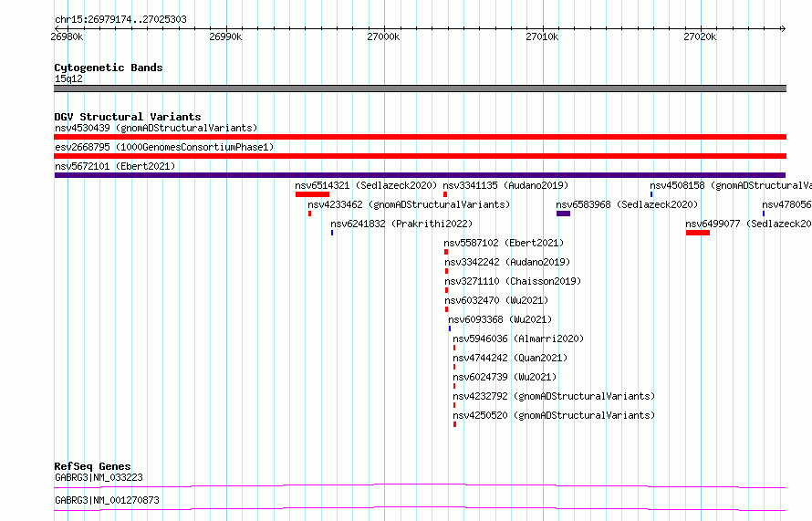Click the DGV Structural Variants track title
The width and height of the screenshot is (812, 521).
(x=128, y=117)
